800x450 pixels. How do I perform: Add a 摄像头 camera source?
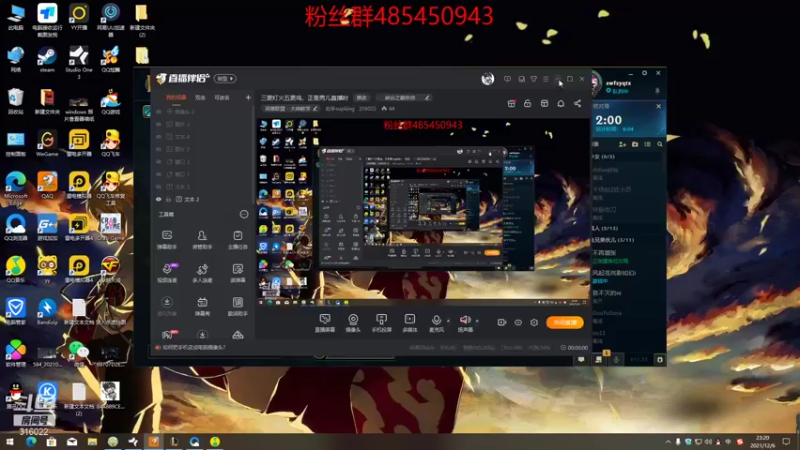[353, 322]
